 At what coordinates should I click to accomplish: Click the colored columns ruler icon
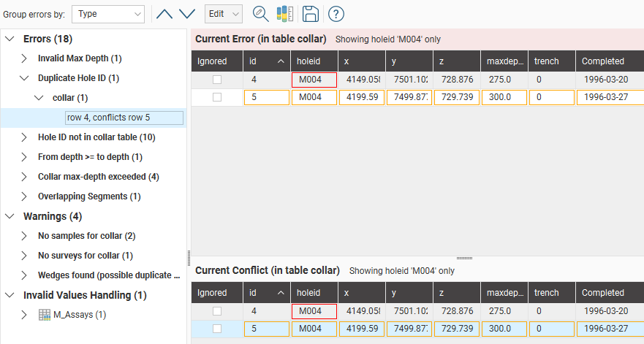coord(284,14)
